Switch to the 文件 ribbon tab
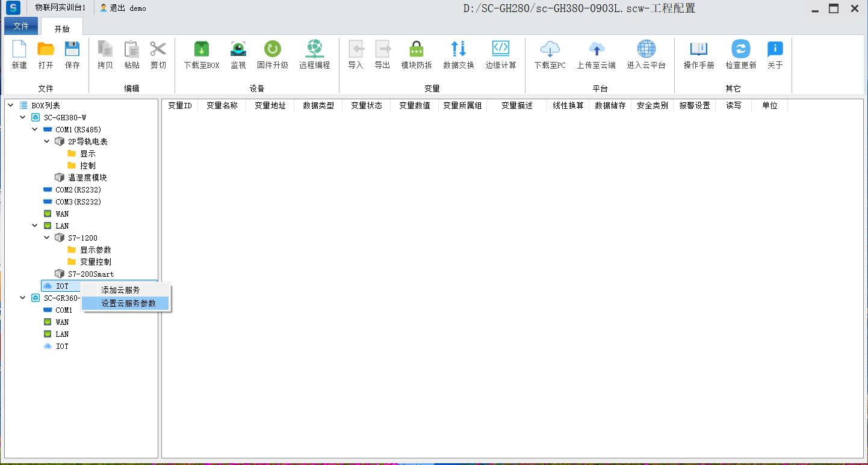 (x=21, y=26)
